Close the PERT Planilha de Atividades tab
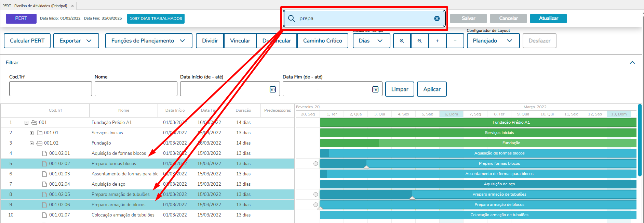Image resolution: width=644 pixels, height=223 pixels. pyautogui.click(x=72, y=6)
